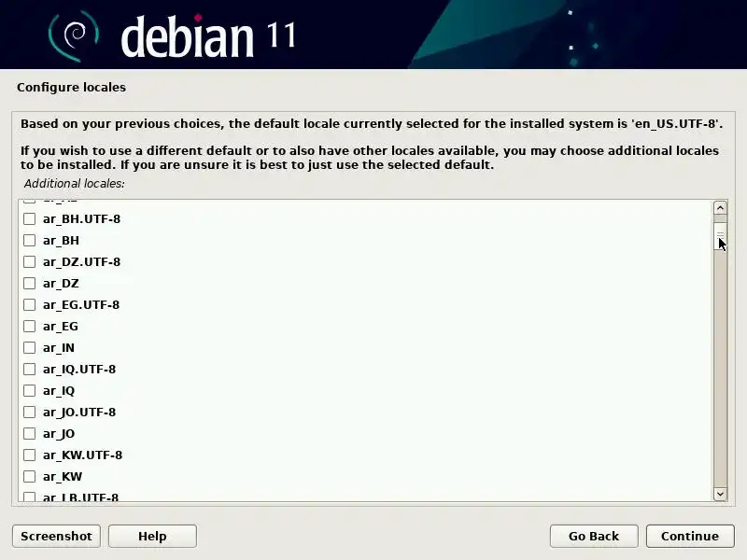Click the Debian swirl logo

pyautogui.click(x=74, y=36)
